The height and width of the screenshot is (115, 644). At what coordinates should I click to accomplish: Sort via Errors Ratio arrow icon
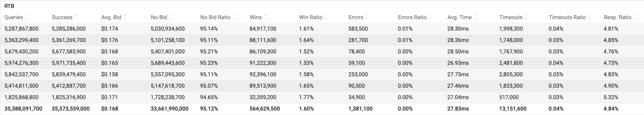[430, 17]
